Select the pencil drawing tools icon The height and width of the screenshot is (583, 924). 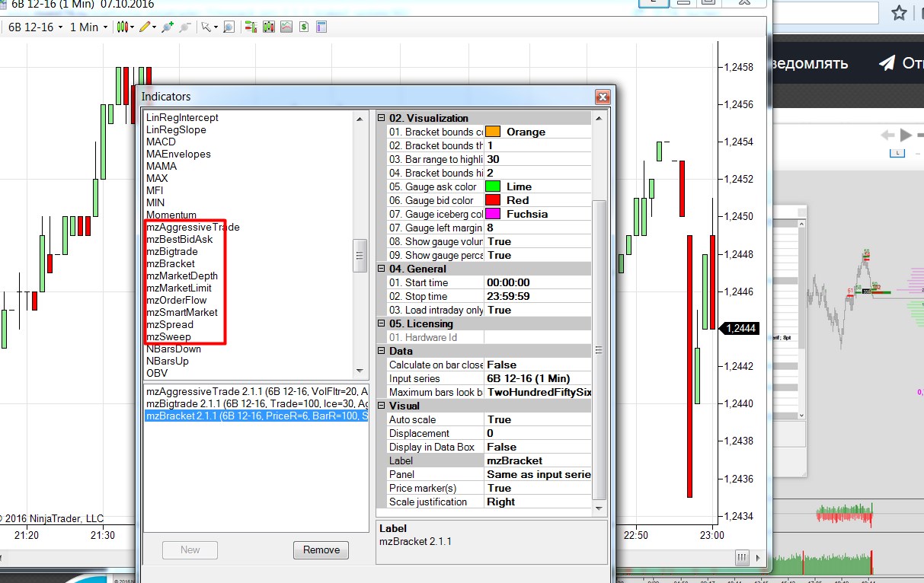tap(146, 27)
